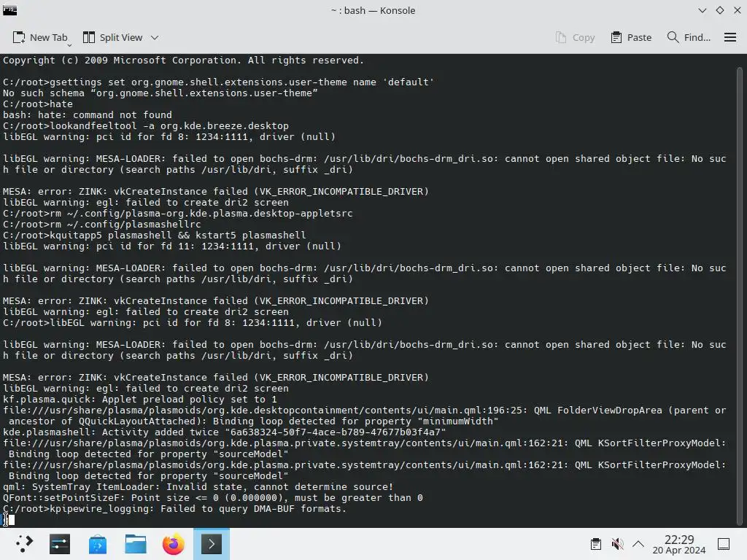The width and height of the screenshot is (747, 560).
Task: Click the 'kpipewire_logging: Failed to query' line
Action: click(174, 509)
